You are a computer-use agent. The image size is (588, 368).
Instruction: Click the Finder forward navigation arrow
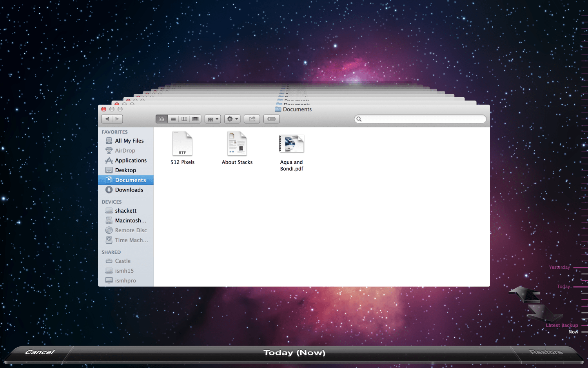point(117,119)
